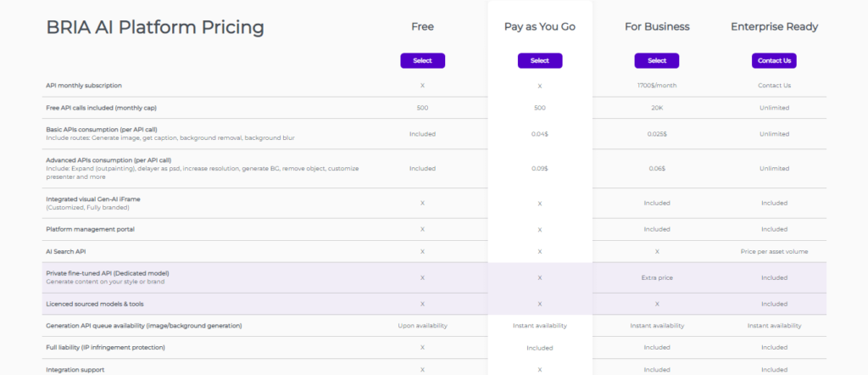Click Instant availability under Pay as You Go

click(x=540, y=326)
